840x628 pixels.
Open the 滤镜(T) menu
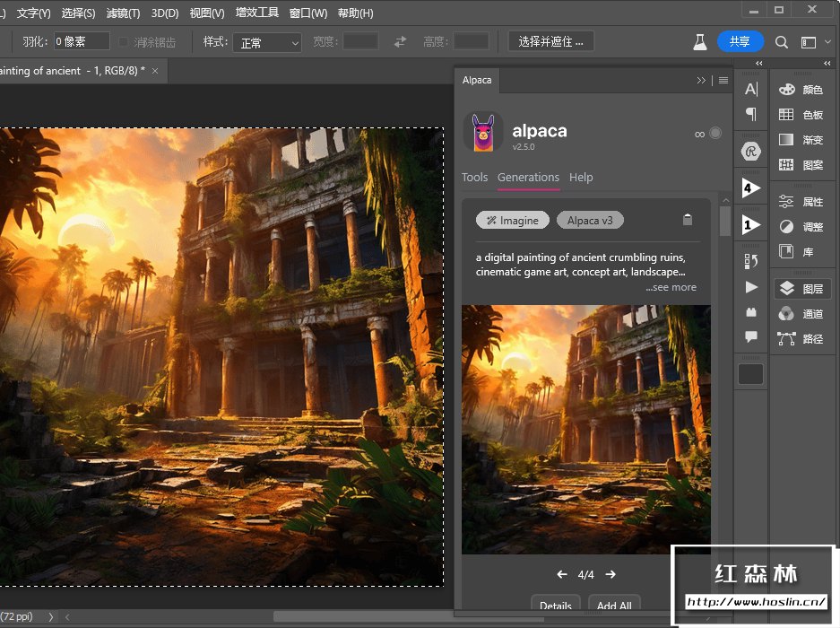123,13
